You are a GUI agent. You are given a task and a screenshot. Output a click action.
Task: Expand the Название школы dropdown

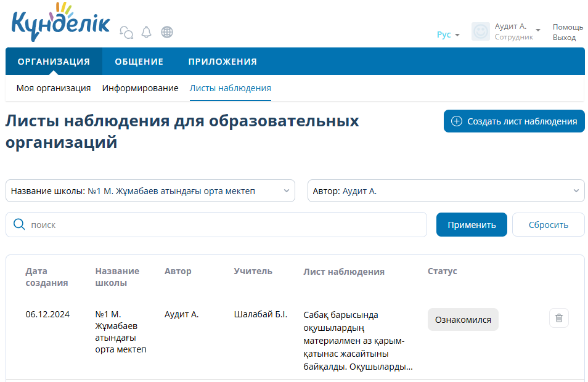[x=150, y=191]
